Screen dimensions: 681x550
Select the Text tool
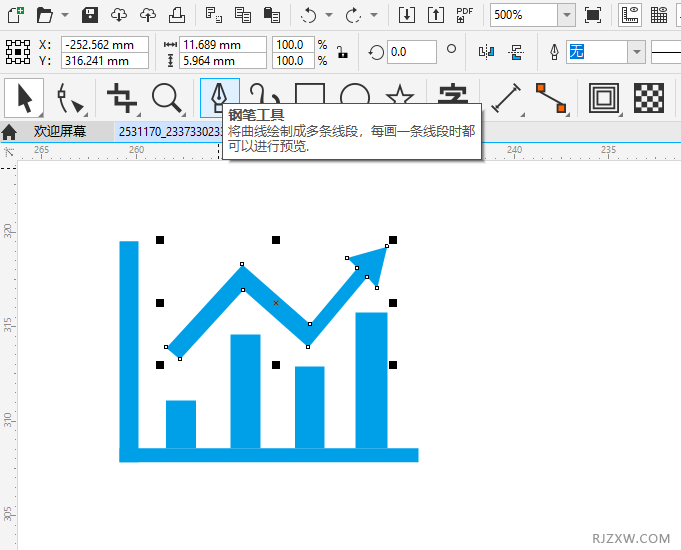pos(453,93)
